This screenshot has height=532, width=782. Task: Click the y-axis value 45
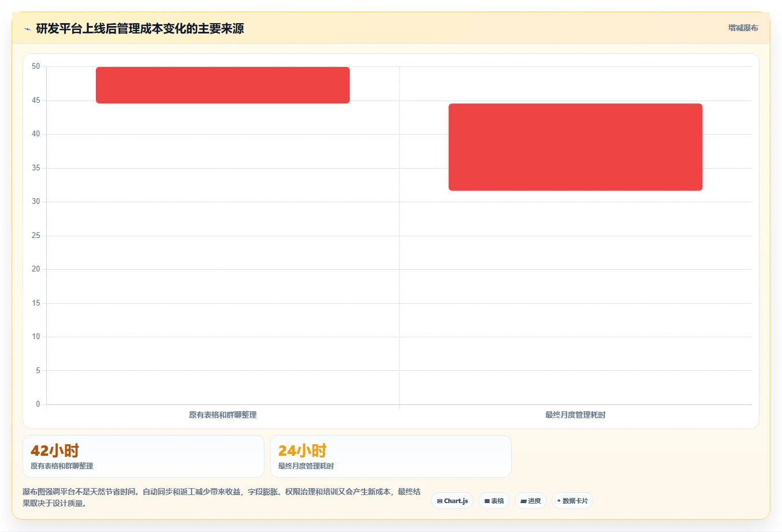click(36, 101)
